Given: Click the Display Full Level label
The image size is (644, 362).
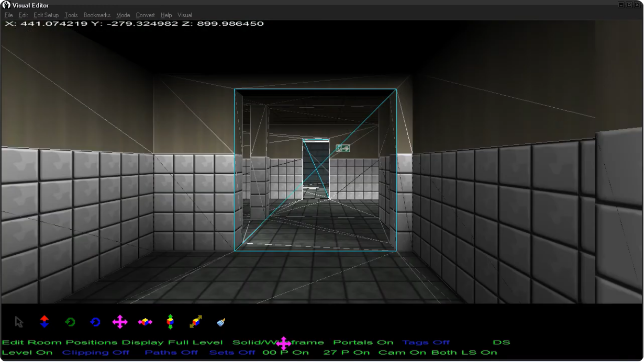Looking at the screenshot, I should click(x=172, y=343).
